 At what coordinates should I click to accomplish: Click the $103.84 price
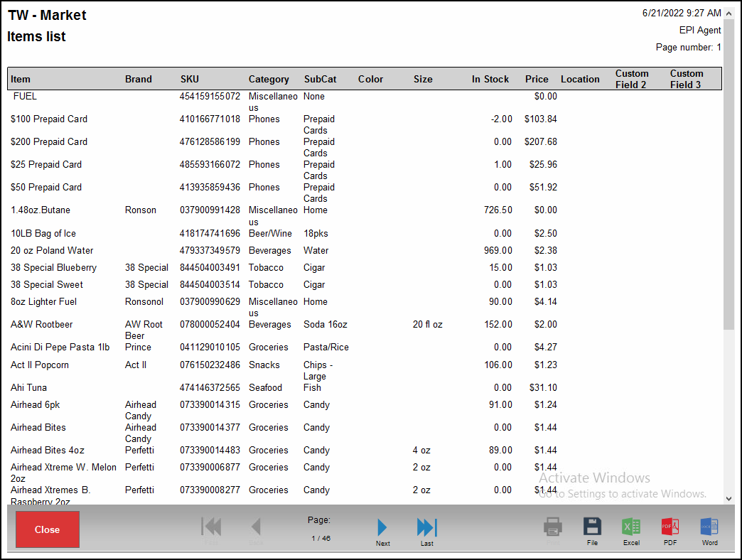tap(540, 119)
